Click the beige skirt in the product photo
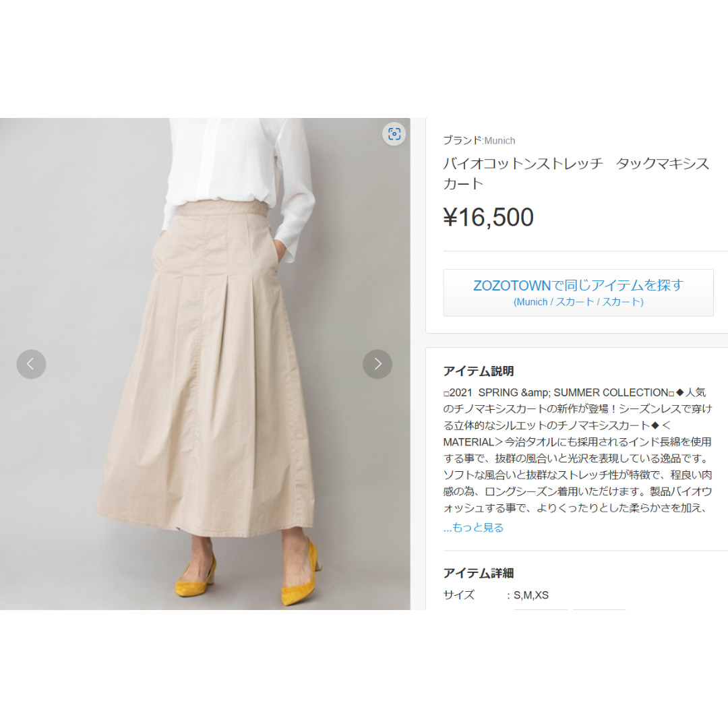This screenshot has height=728, width=728. (x=204, y=371)
